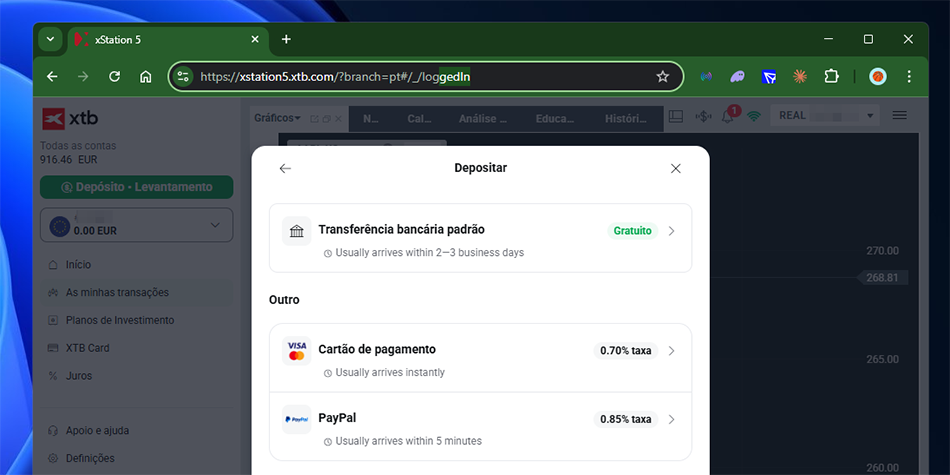Click the Apoio e ajuda headset icon
Viewport: 950px width, 475px height.
[53, 431]
